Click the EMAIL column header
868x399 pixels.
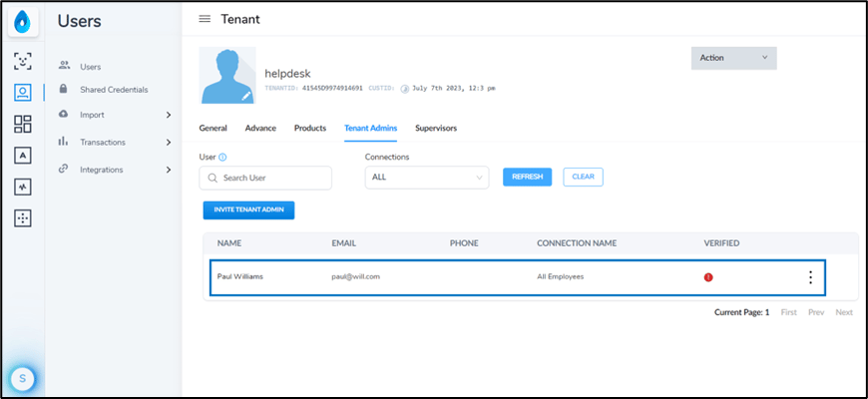point(344,243)
